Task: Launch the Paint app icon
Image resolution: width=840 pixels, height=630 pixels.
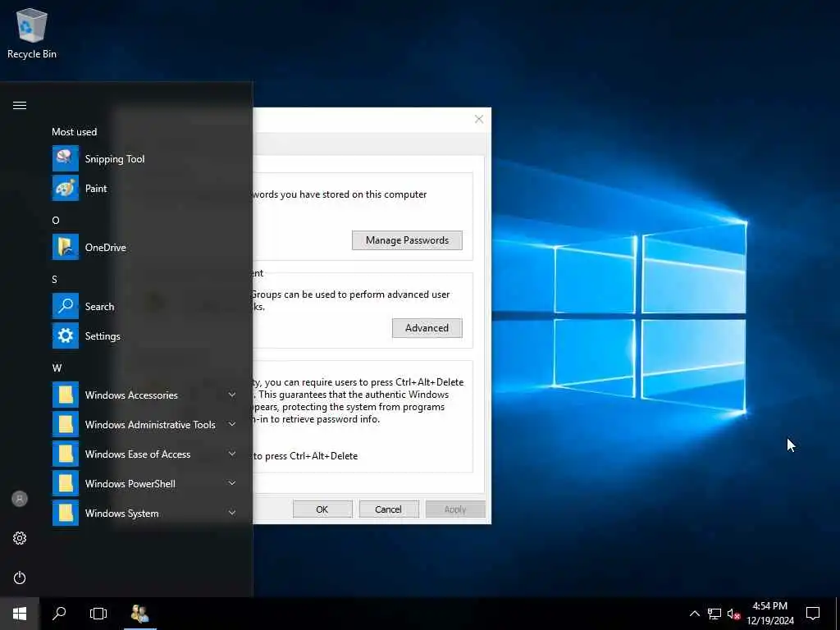Action: [66, 188]
